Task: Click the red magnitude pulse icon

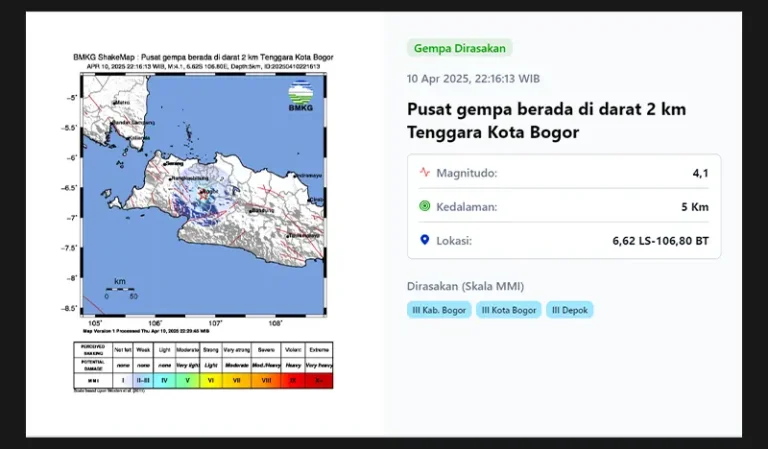Action: (x=425, y=172)
